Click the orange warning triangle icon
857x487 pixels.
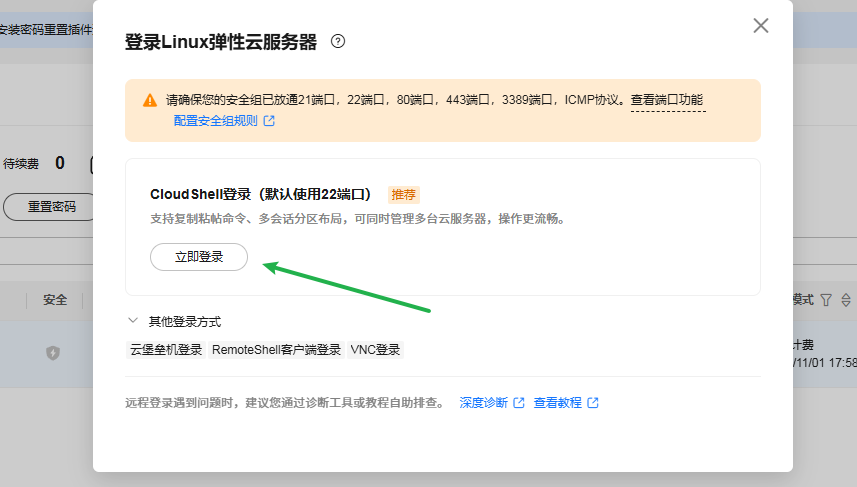point(150,100)
